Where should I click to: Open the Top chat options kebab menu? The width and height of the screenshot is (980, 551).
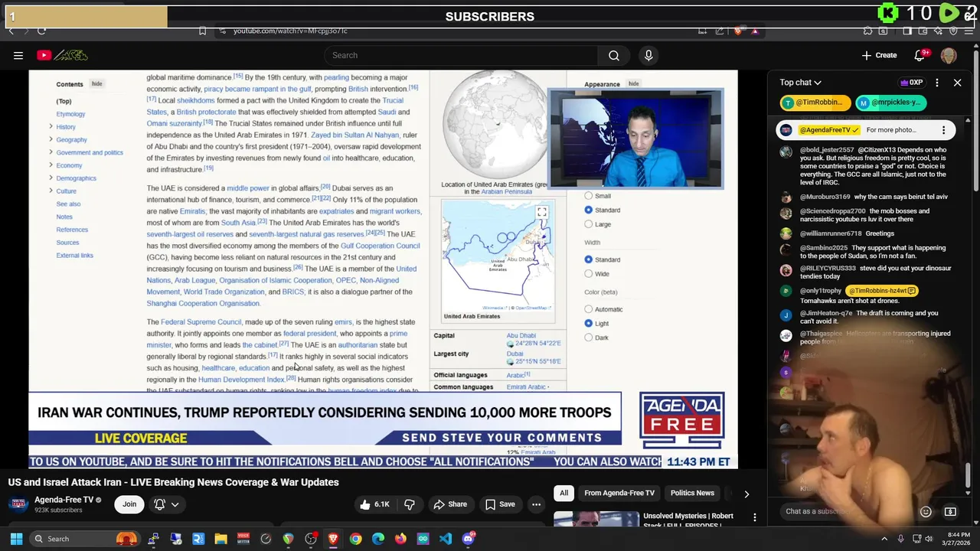coord(937,83)
